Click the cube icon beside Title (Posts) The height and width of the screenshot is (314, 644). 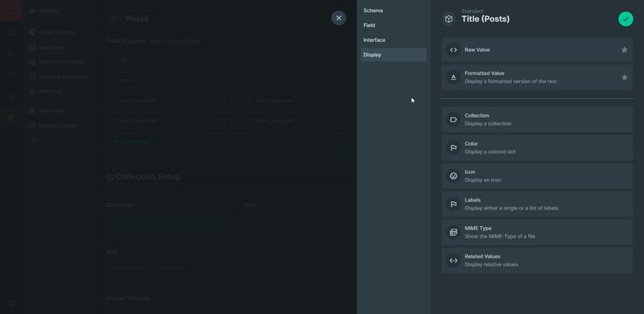(449, 19)
